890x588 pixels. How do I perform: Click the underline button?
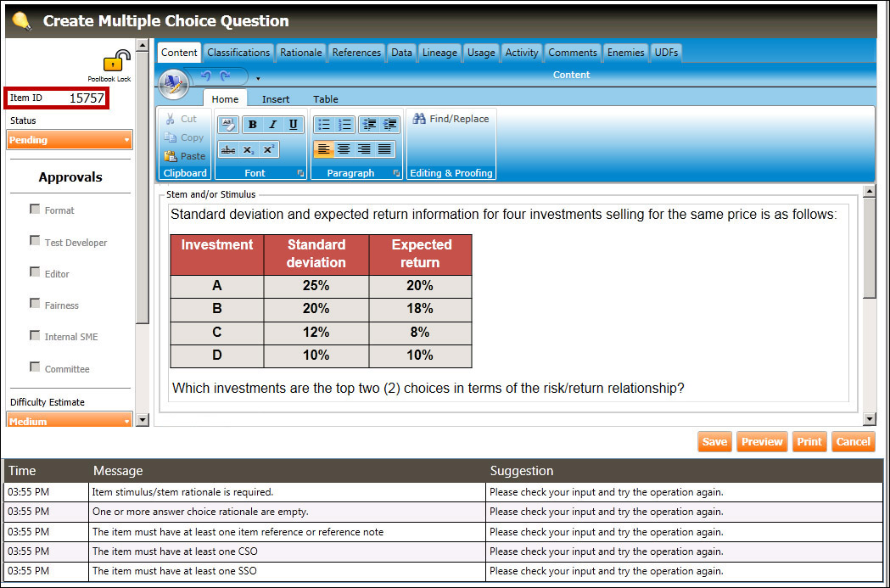coord(294,125)
